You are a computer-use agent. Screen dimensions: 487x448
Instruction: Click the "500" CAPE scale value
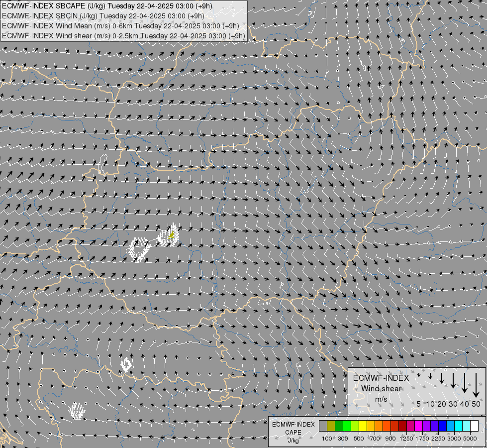coord(359,439)
